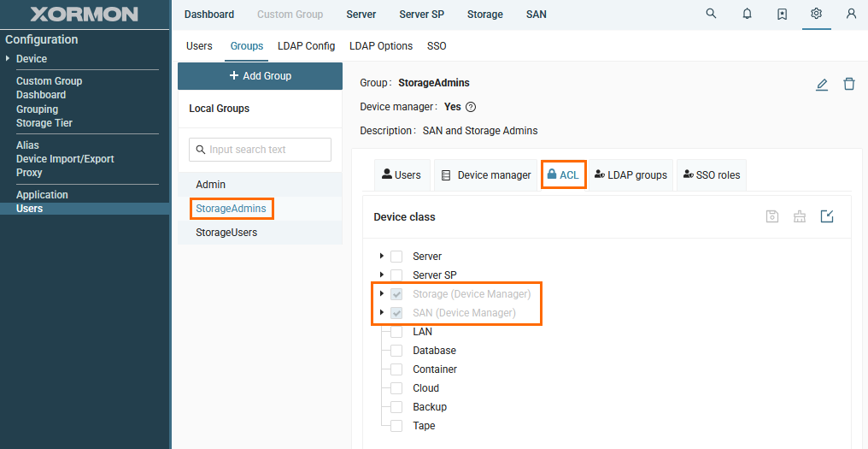Expand the Device section in sidebar

9,59
